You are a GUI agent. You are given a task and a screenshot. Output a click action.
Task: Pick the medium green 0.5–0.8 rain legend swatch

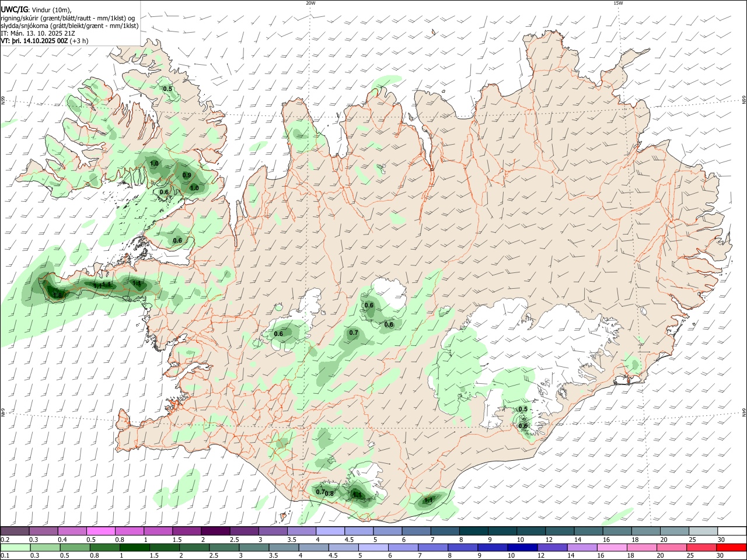[75, 548]
